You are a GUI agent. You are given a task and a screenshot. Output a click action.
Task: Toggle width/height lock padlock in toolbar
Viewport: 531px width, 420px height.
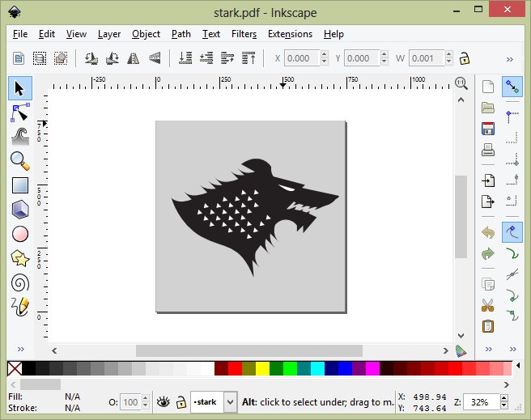[x=465, y=58]
